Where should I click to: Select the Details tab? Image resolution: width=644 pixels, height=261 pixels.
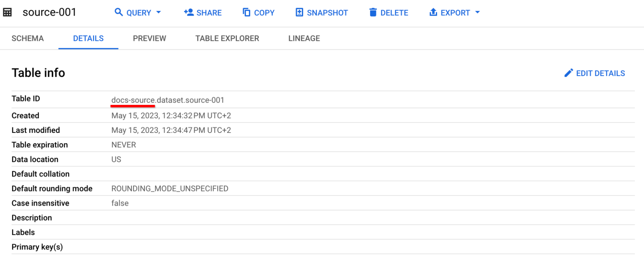(x=88, y=38)
